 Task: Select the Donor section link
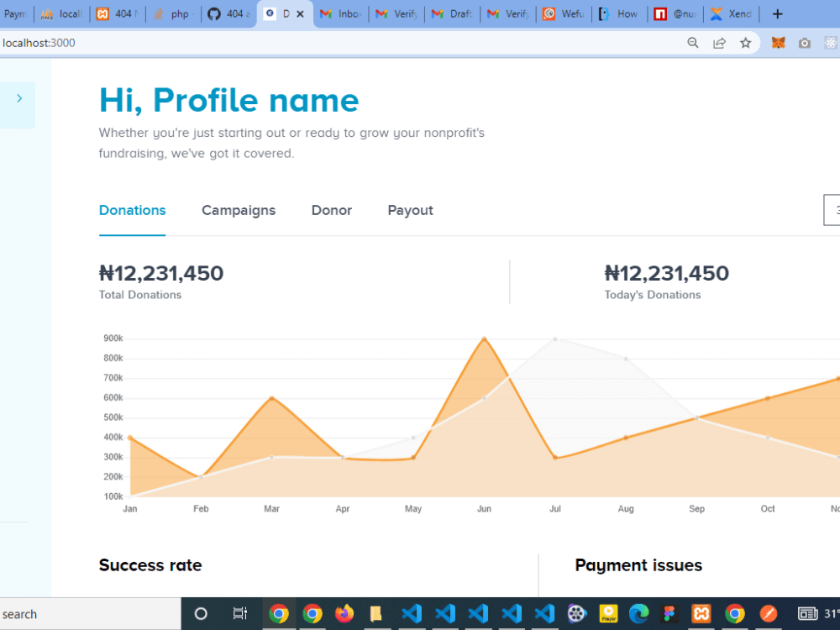331,210
